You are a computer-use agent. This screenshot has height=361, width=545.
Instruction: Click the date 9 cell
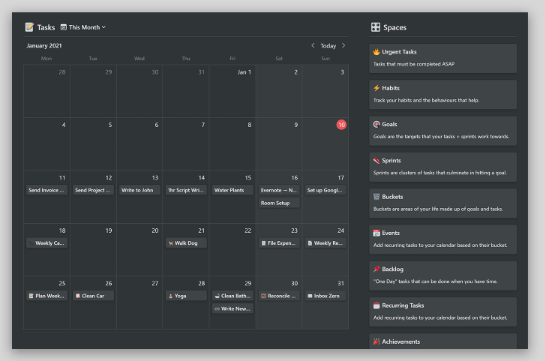click(279, 144)
